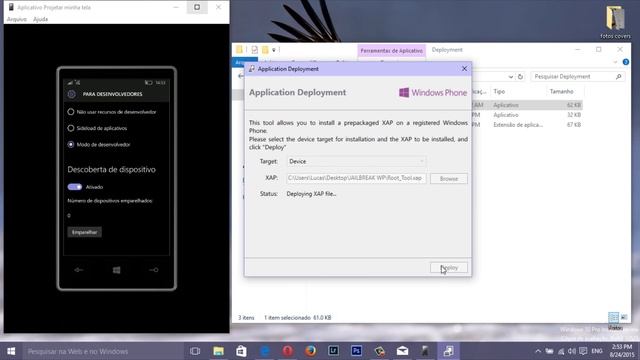The image size is (640, 360).
Task: Expand the Explorer ribbon chevron
Action: tap(615, 62)
